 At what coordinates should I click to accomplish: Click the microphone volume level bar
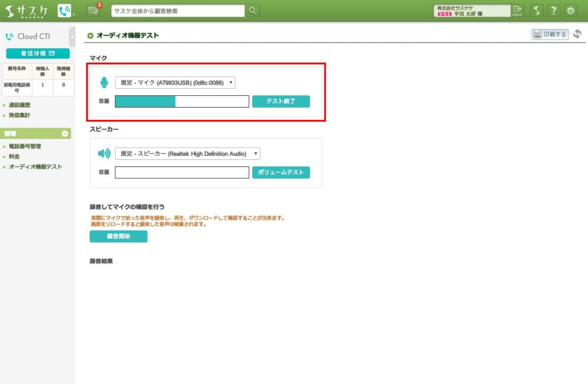(182, 101)
